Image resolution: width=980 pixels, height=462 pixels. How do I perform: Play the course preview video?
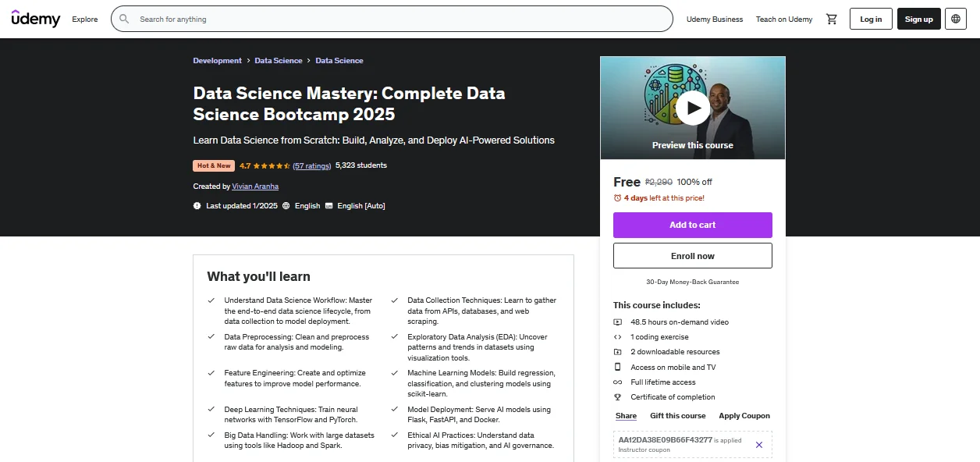click(693, 108)
